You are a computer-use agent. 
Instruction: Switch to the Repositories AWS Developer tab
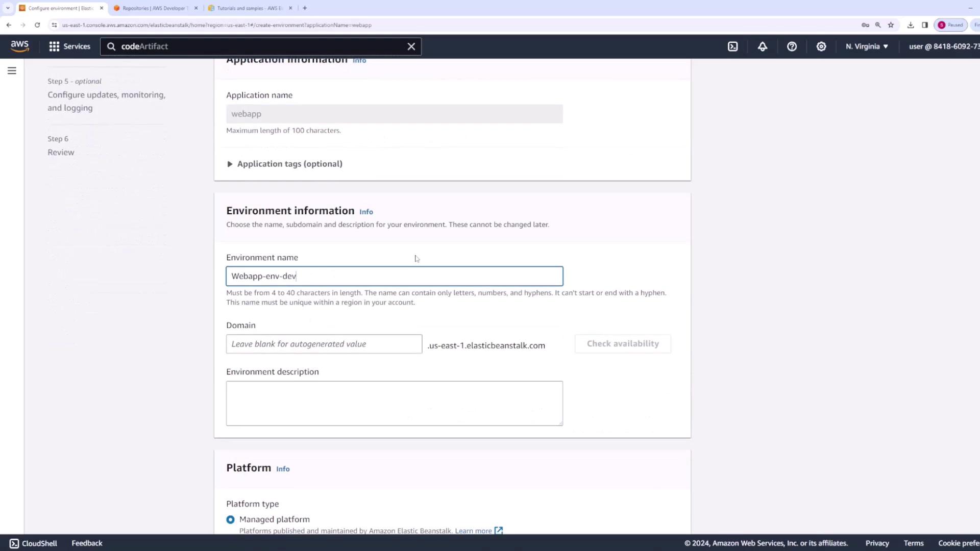click(153, 8)
